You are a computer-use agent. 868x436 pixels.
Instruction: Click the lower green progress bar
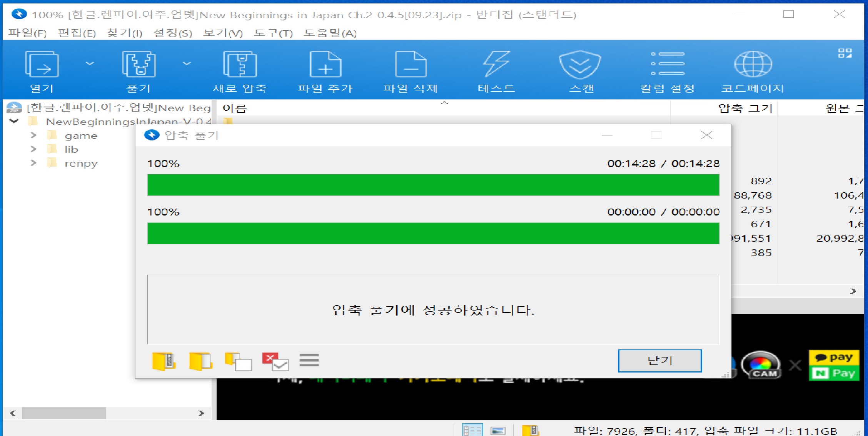pyautogui.click(x=433, y=233)
